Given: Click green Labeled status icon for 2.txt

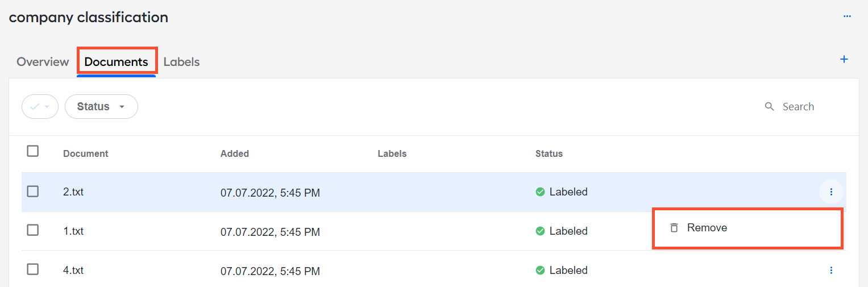Looking at the screenshot, I should tap(541, 192).
